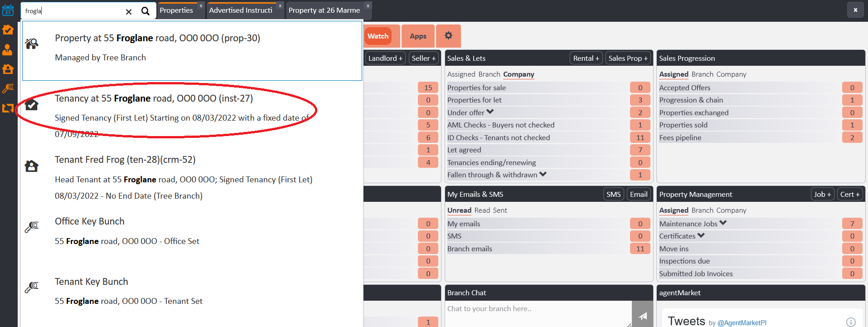This screenshot has height=327, width=868.
Task: Select Assigned filter in Sales & Lets
Action: [x=461, y=74]
